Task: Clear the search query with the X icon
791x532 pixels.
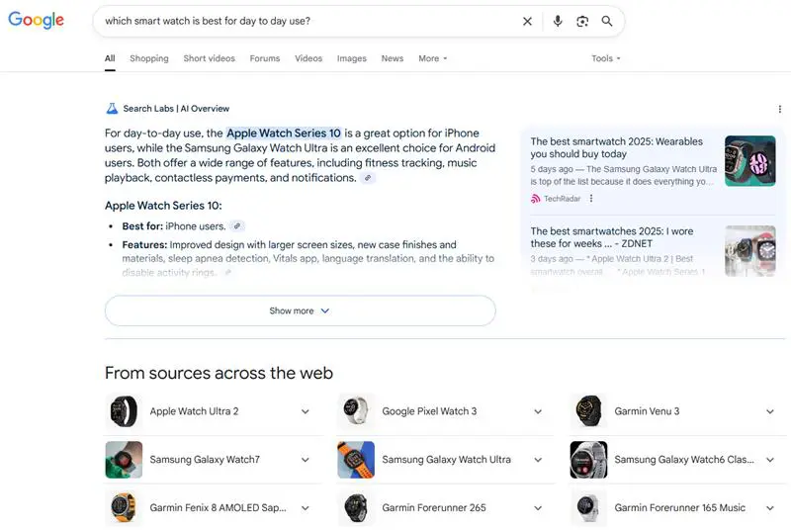Action: coord(527,21)
